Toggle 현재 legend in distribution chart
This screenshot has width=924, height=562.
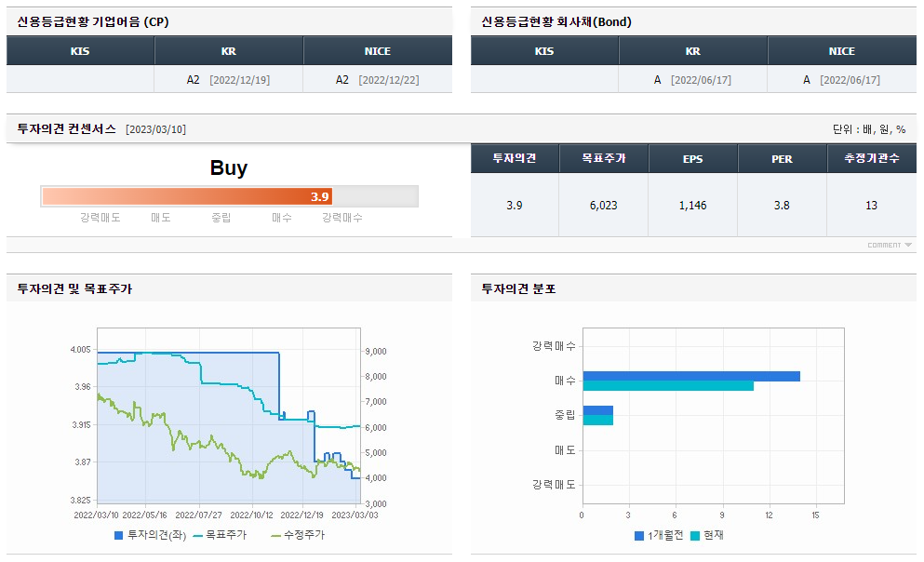tap(707, 536)
